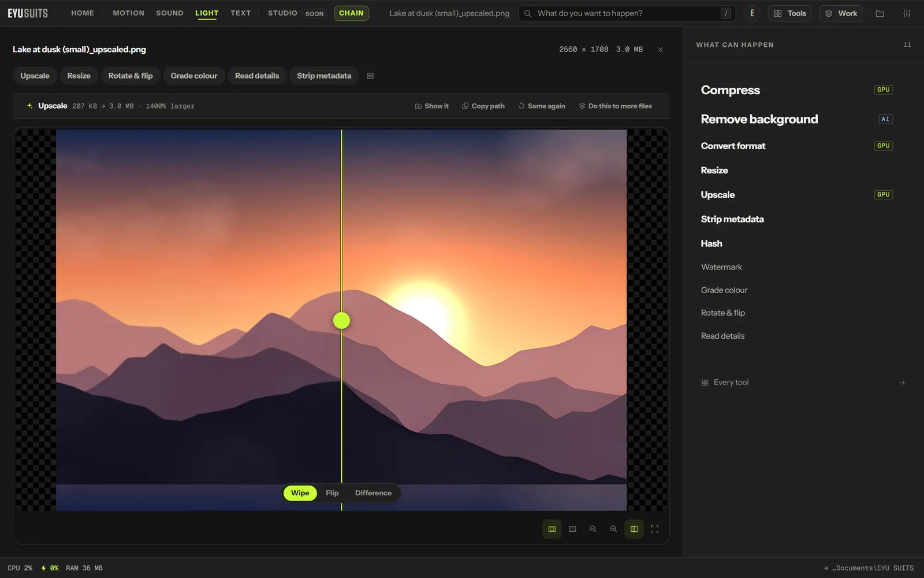
Task: Open the folder icon in top bar
Action: (880, 13)
